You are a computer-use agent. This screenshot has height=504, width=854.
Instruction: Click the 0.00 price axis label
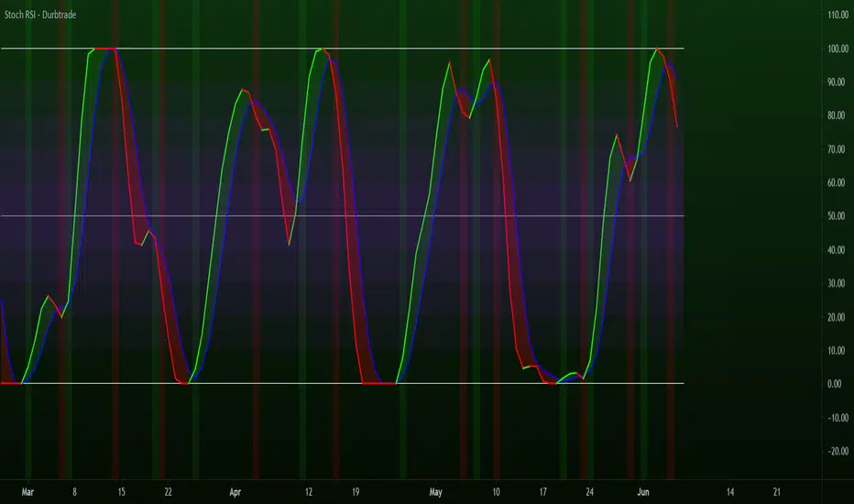pyautogui.click(x=835, y=384)
